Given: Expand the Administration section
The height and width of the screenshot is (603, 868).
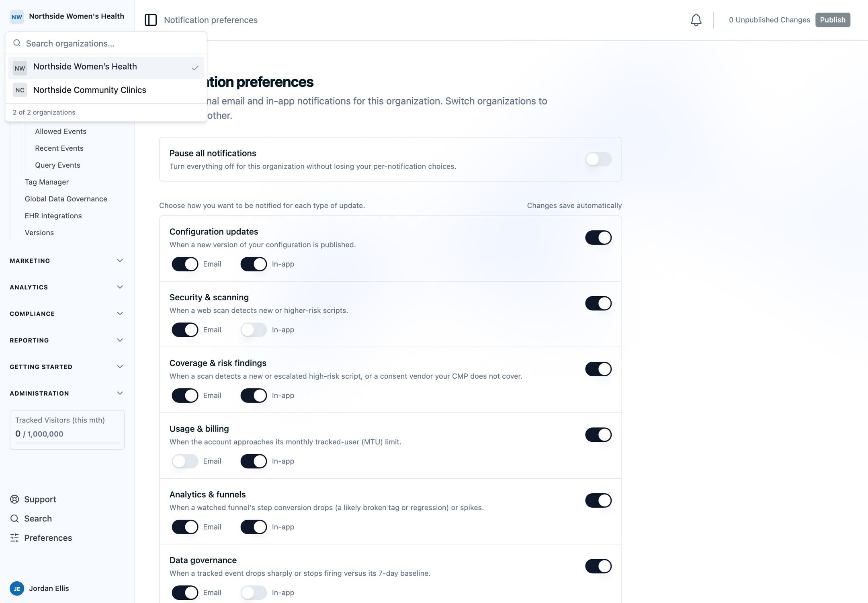Looking at the screenshot, I should pos(67,393).
